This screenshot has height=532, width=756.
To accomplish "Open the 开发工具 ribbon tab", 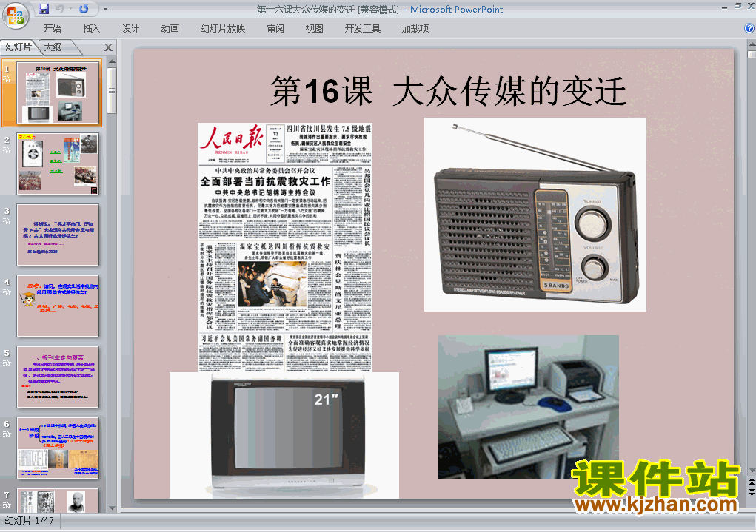I will click(x=363, y=28).
